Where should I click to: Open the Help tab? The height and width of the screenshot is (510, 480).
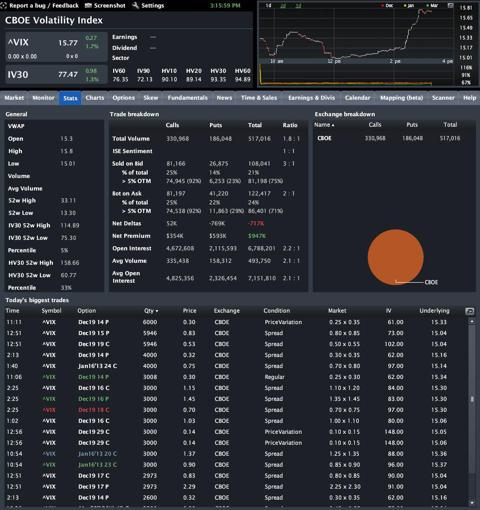(x=469, y=98)
